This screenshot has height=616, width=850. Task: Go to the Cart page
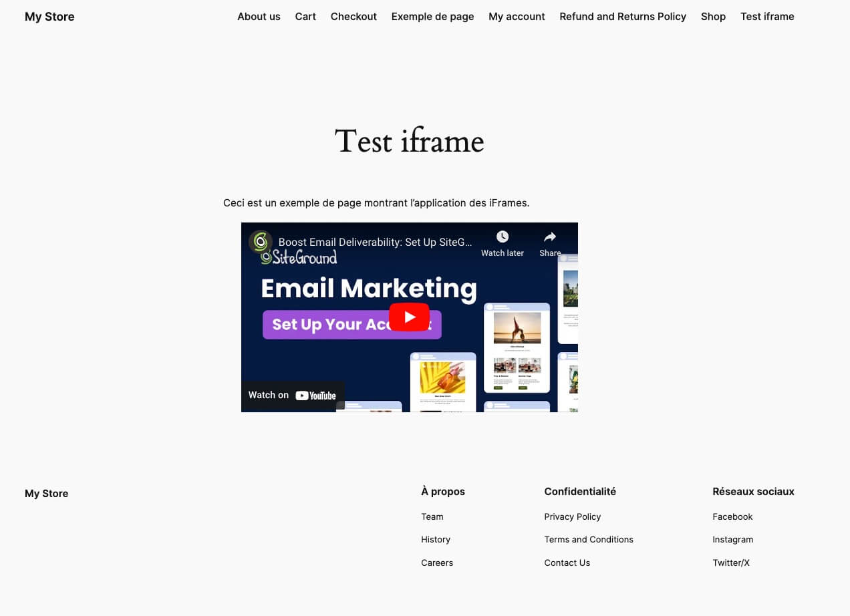(x=305, y=17)
